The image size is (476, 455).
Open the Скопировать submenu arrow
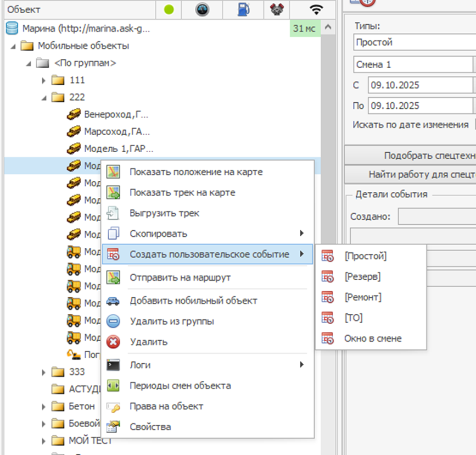coord(302,234)
